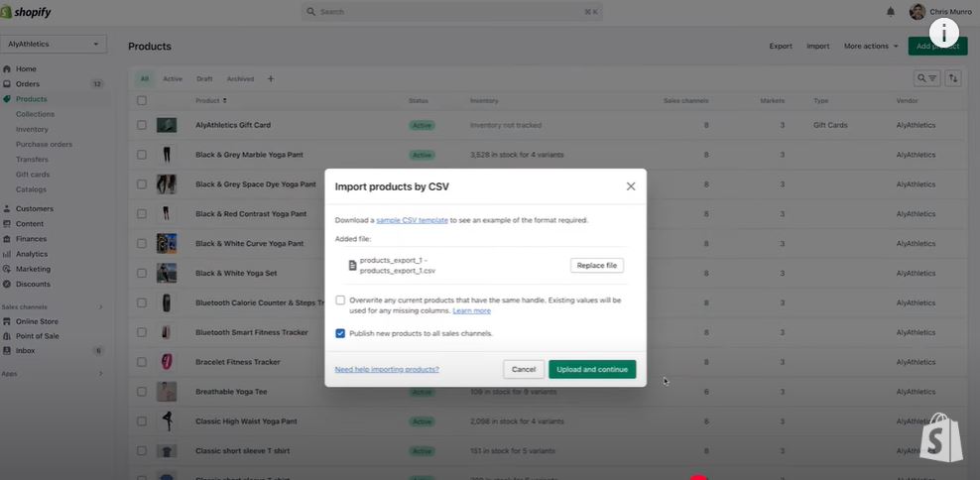Click the Bracelet Fitness Tracker thumbnail
The height and width of the screenshot is (480, 980).
[x=167, y=362]
